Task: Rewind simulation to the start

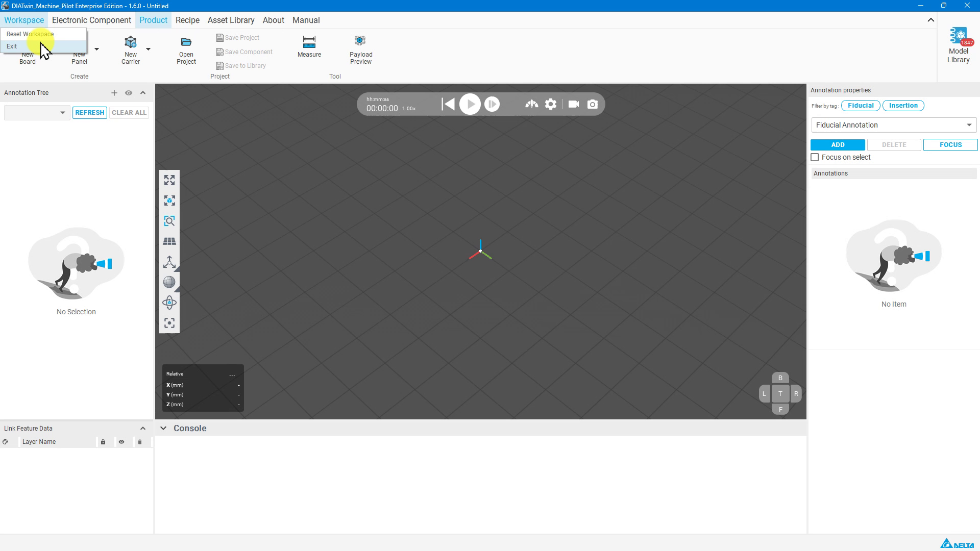Action: tap(448, 104)
